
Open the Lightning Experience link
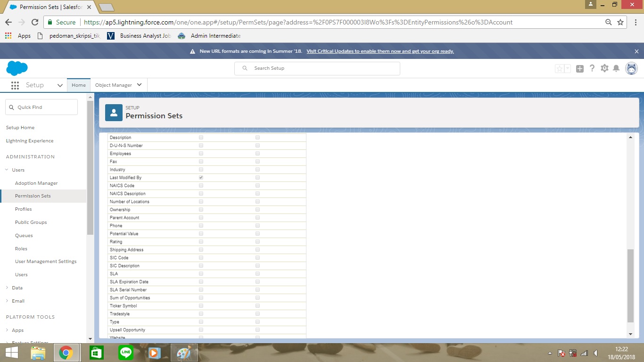pos(30,141)
